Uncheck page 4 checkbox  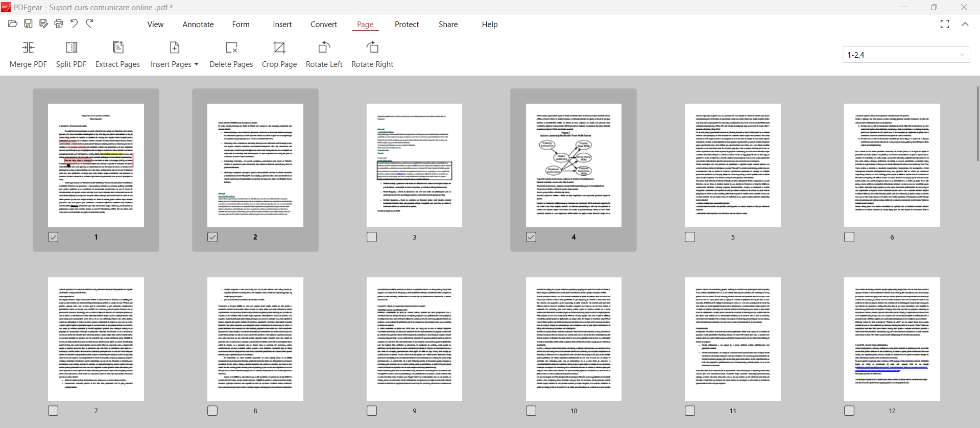531,237
